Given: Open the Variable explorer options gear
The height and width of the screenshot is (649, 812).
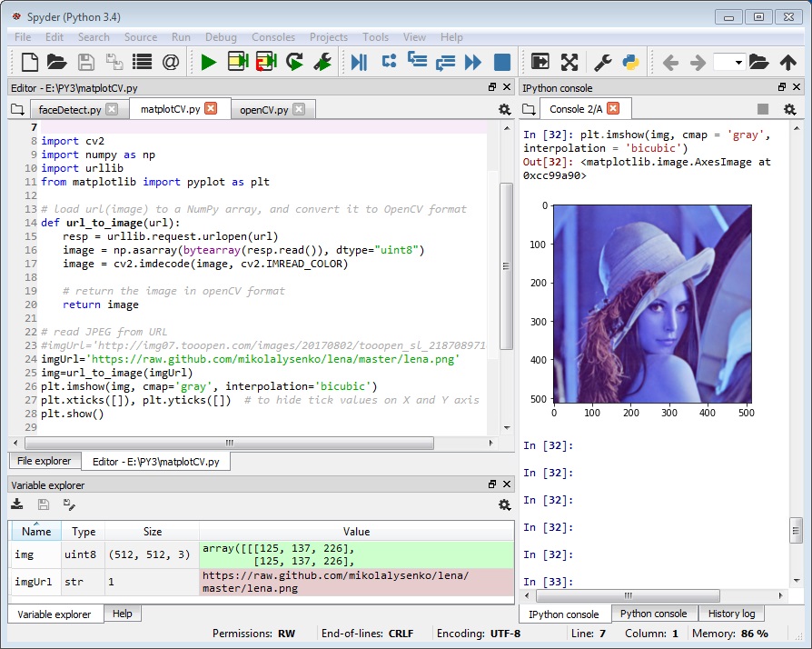Looking at the screenshot, I should [x=504, y=504].
